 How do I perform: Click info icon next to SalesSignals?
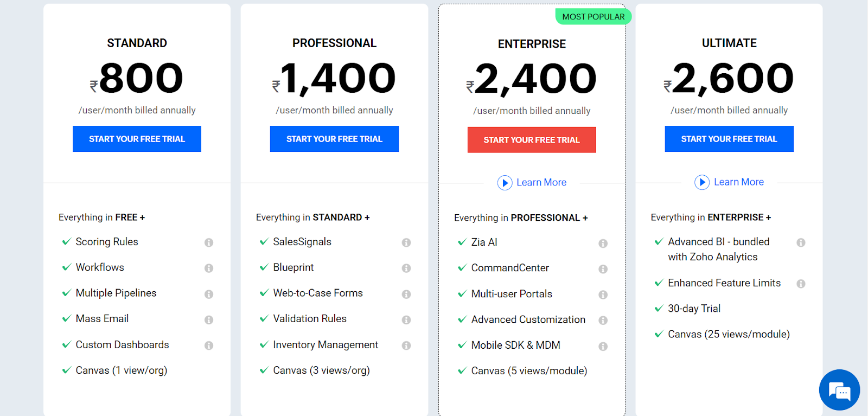(x=406, y=242)
